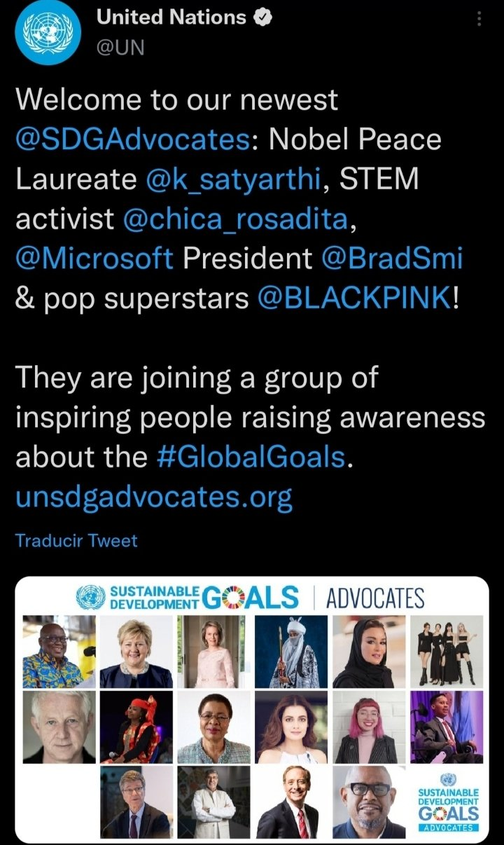Visit the @k_satyarthi profile mention
Viewport: 504px width, 845px height.
pos(234,179)
